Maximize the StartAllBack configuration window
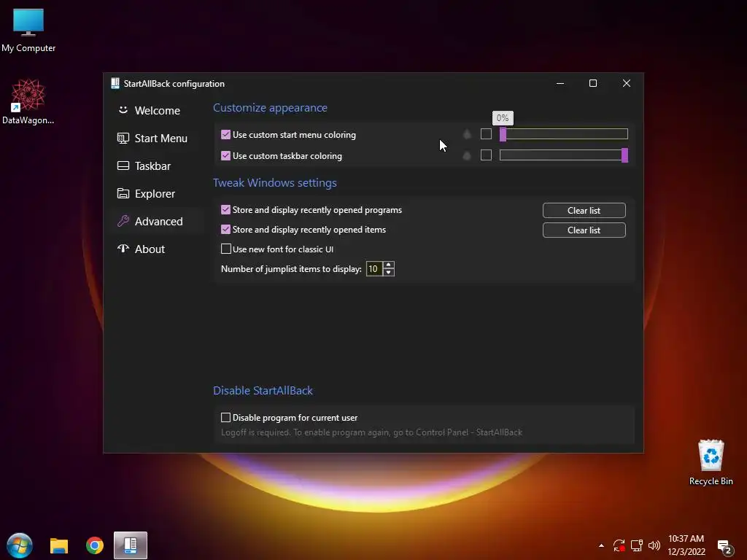Screen dimensions: 747x560 pyautogui.click(x=593, y=83)
